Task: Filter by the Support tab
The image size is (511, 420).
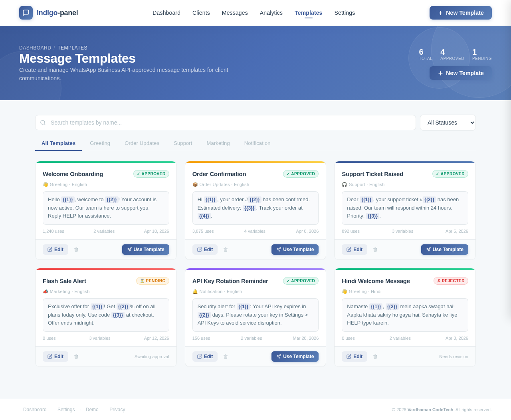Action: coord(183,143)
